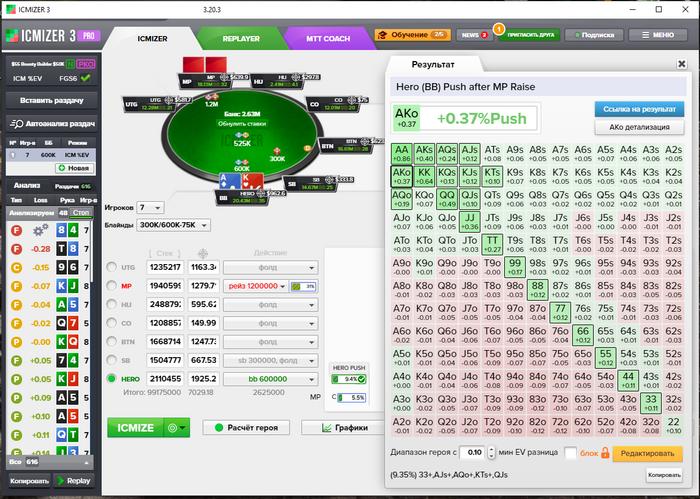The image size is (700, 499).
Task: Open the Игроков players count dropdown
Action: pyautogui.click(x=150, y=208)
